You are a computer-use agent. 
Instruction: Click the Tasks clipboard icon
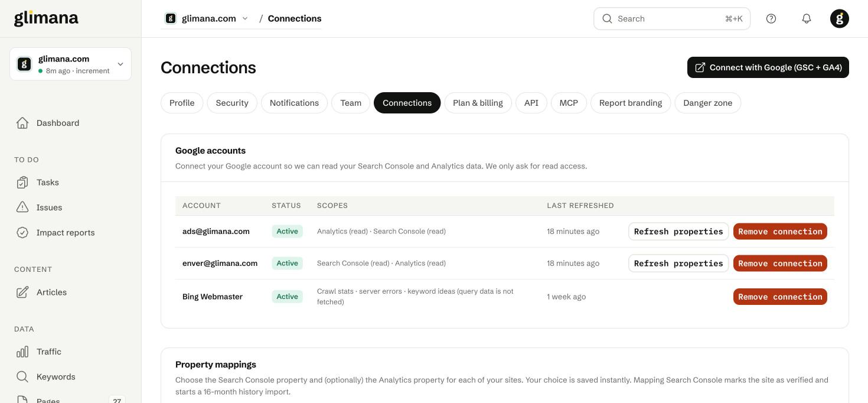[22, 183]
